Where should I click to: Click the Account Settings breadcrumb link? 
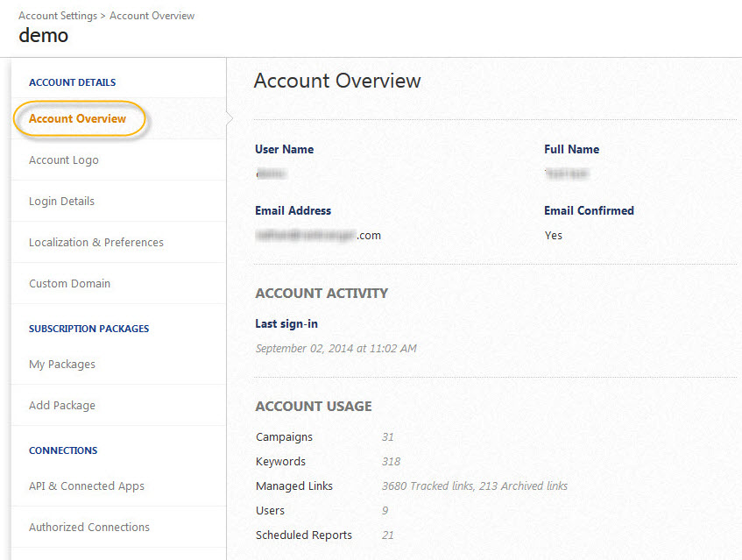[x=59, y=16]
